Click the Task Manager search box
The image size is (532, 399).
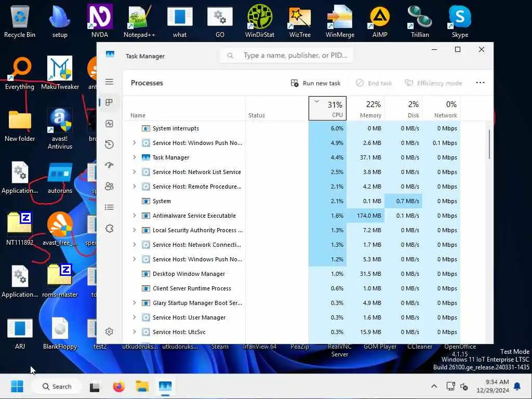point(287,55)
